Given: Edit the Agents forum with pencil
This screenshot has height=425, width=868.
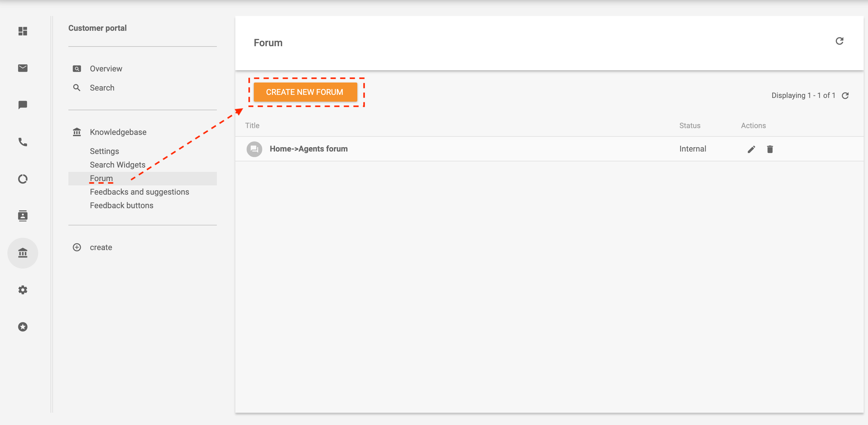Looking at the screenshot, I should point(751,149).
